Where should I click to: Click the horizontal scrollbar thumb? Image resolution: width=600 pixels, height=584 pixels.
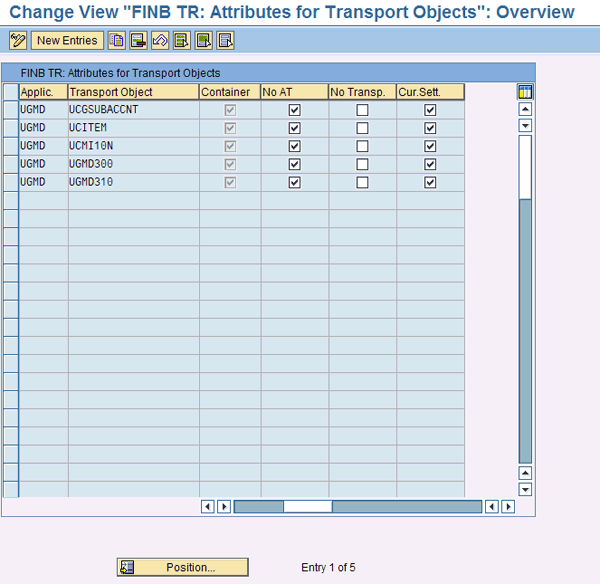pos(307,506)
